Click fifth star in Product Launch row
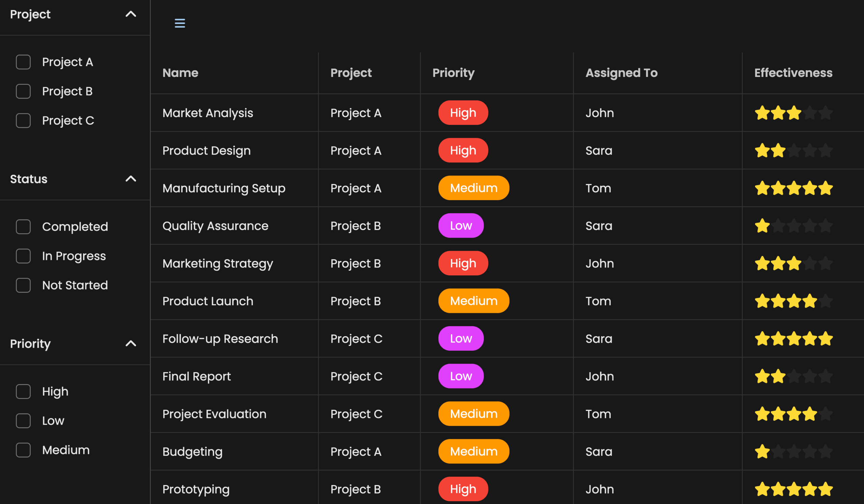 825,301
